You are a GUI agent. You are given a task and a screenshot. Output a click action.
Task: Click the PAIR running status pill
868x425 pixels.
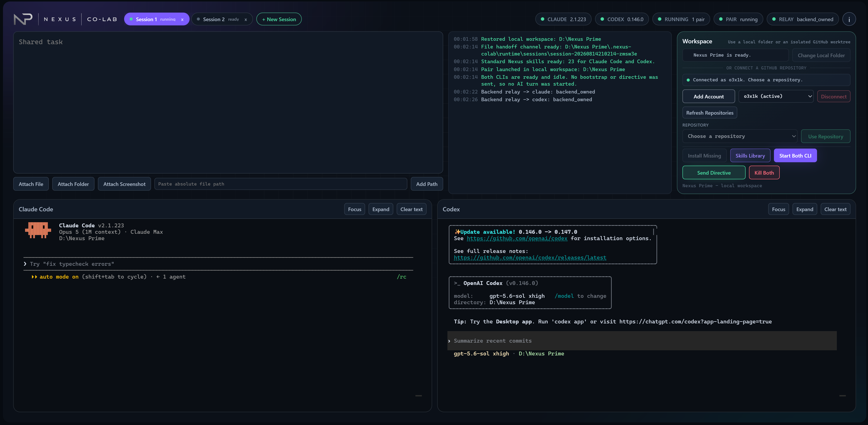click(x=738, y=19)
